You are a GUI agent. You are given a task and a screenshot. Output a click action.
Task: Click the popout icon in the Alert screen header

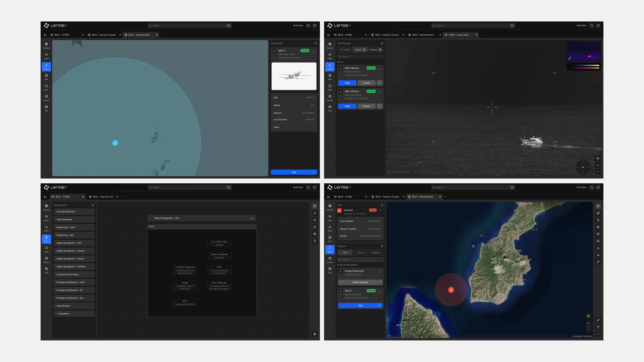tap(598, 187)
